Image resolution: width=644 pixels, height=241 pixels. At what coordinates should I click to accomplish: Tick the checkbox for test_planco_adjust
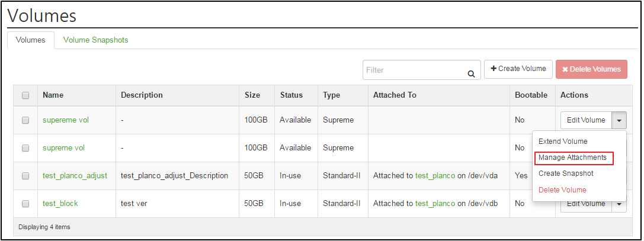[25, 176]
